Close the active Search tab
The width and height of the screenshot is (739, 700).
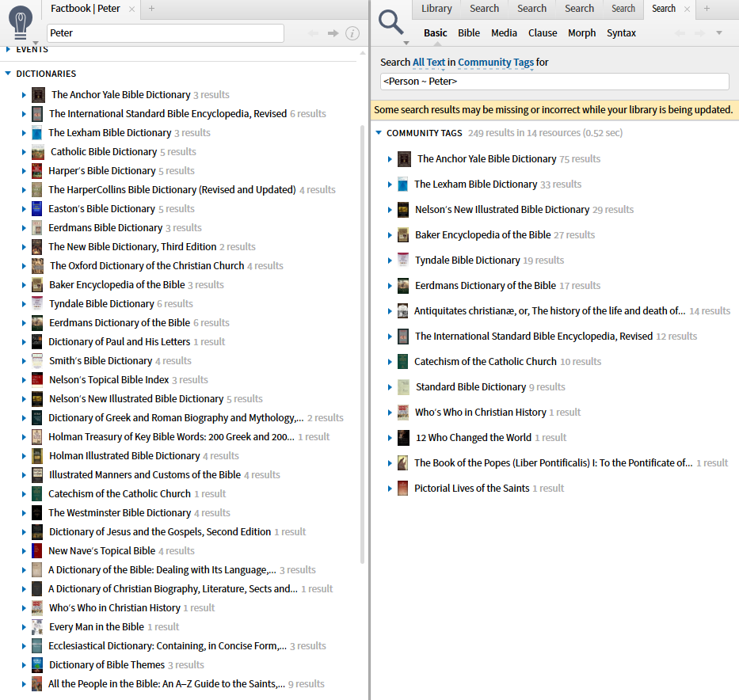687,9
